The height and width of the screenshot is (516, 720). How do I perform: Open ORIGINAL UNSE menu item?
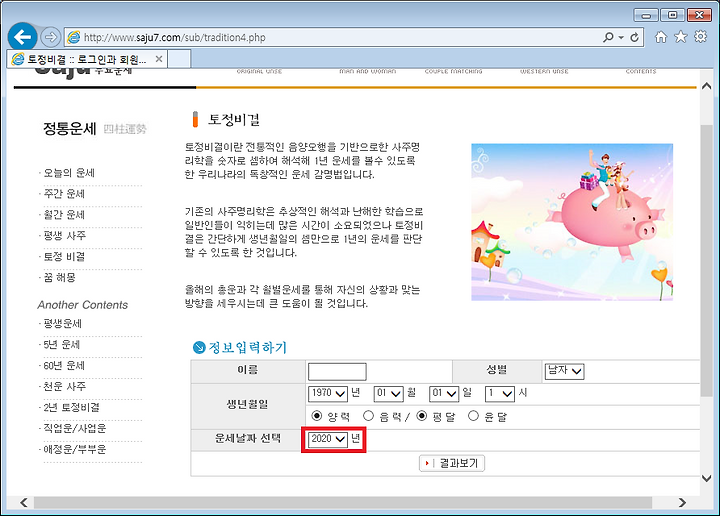click(259, 71)
